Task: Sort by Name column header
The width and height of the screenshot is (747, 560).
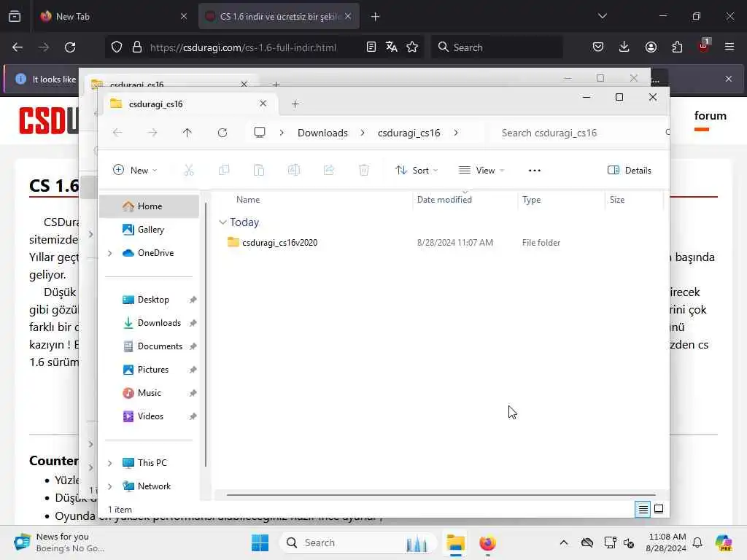Action: (248, 200)
